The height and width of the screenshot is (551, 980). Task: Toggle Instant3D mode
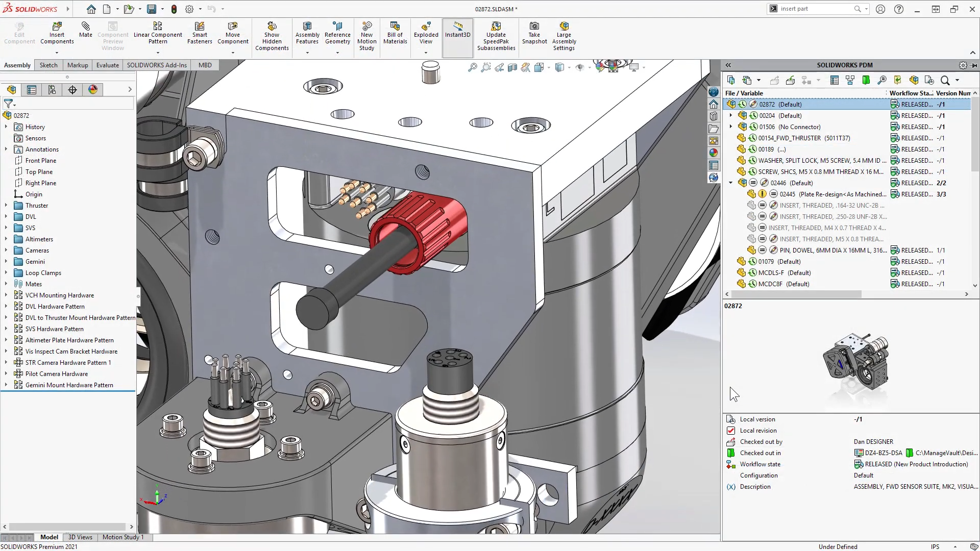pos(457,30)
